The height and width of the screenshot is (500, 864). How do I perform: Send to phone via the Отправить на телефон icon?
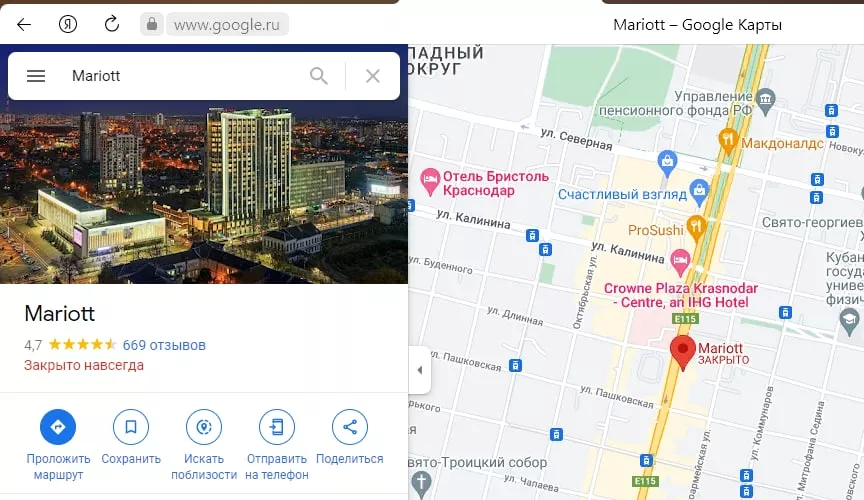click(277, 427)
